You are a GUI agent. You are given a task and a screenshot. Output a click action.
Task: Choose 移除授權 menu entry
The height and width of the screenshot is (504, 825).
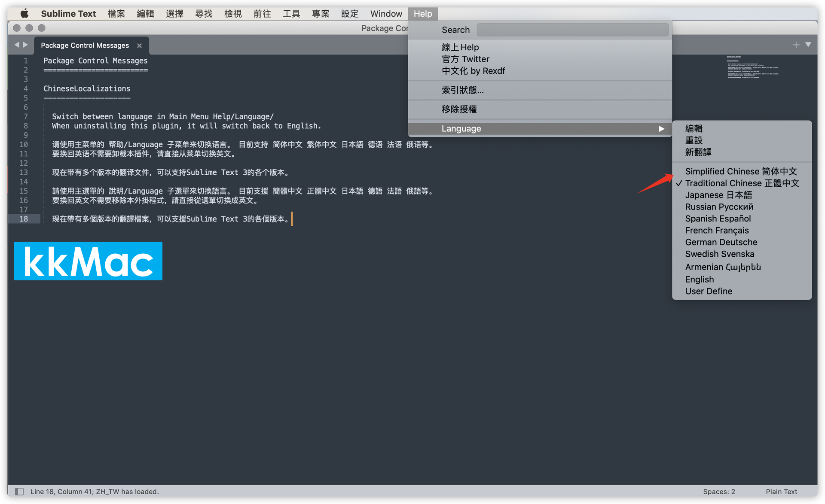pyautogui.click(x=540, y=109)
